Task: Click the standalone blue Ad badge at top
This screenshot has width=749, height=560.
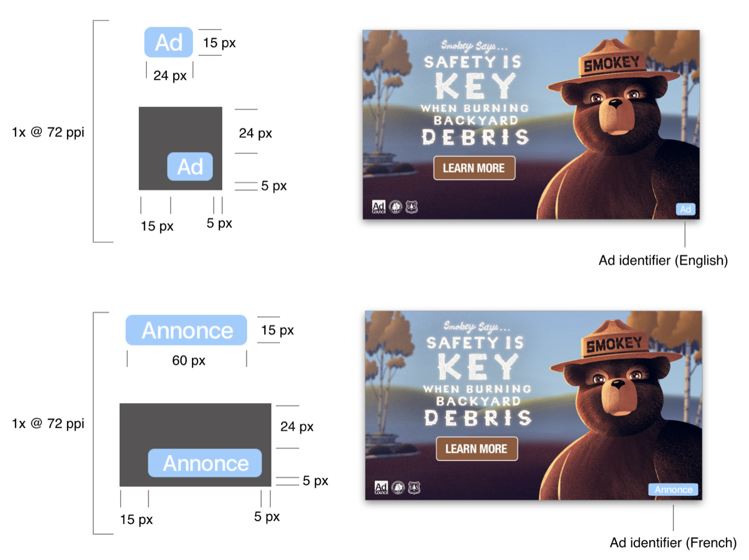Action: coord(169,42)
